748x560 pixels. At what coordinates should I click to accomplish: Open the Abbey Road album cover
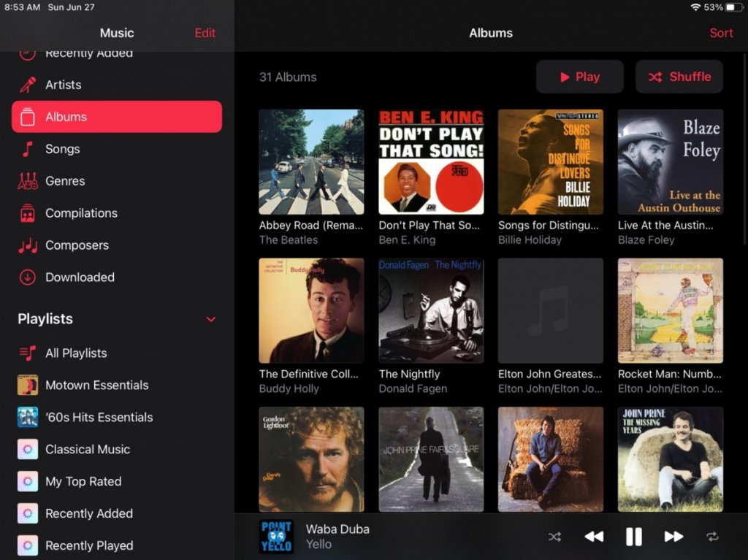tap(311, 162)
